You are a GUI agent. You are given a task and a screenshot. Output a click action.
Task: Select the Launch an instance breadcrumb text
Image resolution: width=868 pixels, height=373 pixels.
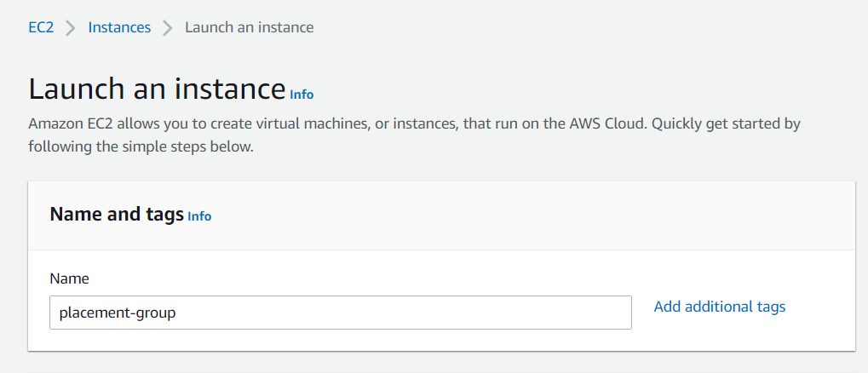pyautogui.click(x=249, y=27)
